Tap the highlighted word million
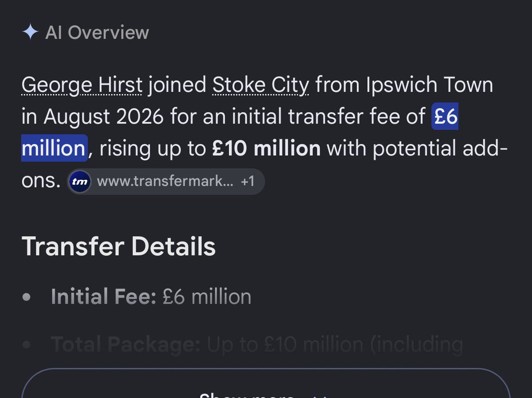Image resolution: width=532 pixels, height=398 pixels. [54, 149]
